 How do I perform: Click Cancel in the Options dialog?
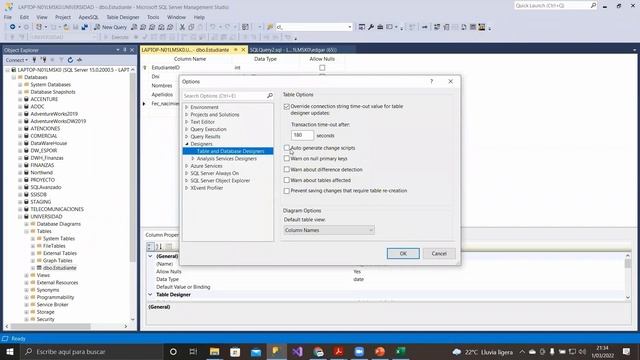click(x=439, y=253)
